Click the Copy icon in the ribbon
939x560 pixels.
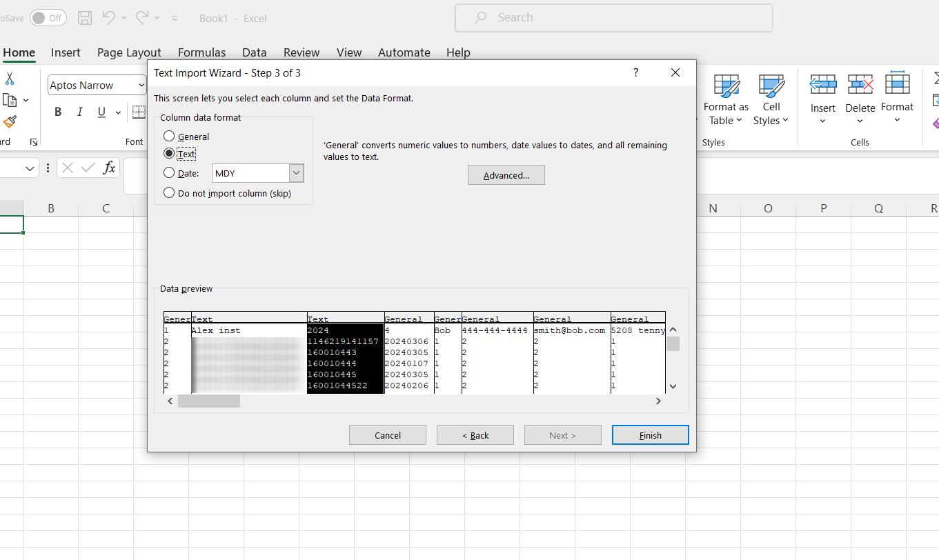10,101
